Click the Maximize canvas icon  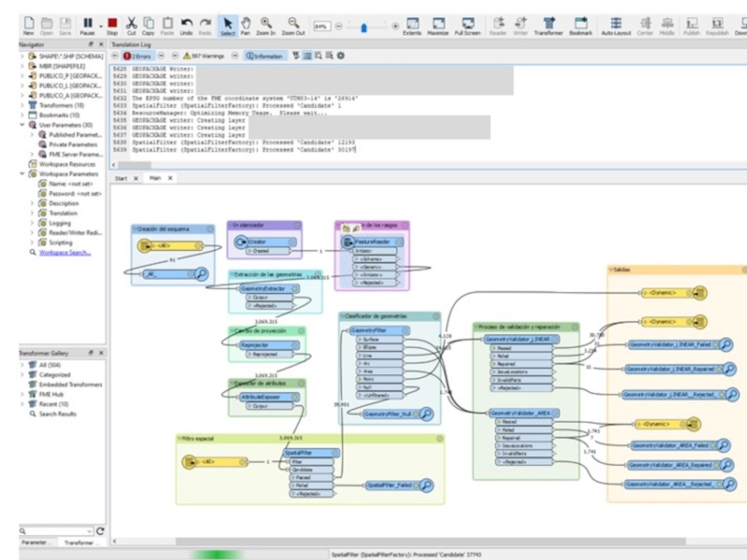coord(438,25)
